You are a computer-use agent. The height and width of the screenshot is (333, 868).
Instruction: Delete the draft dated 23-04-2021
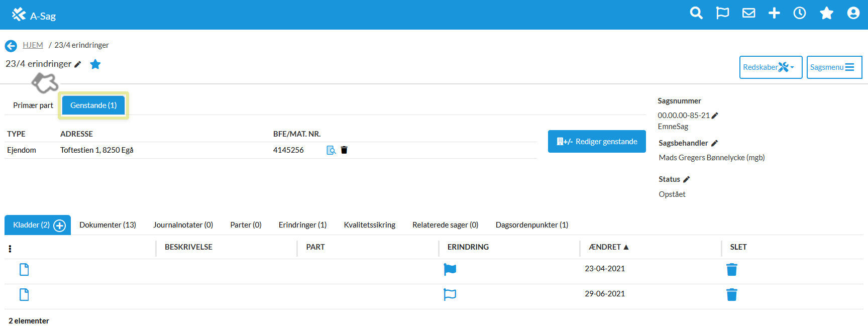tap(731, 270)
